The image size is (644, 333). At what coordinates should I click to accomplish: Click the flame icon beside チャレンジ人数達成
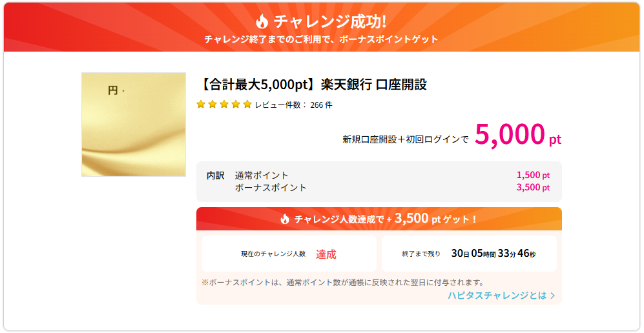pos(285,219)
